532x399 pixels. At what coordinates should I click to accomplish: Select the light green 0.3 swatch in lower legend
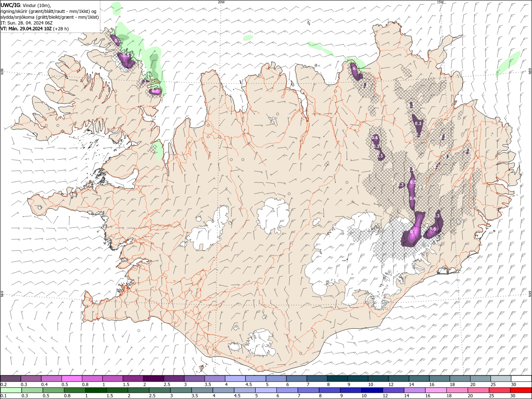pos(32,390)
